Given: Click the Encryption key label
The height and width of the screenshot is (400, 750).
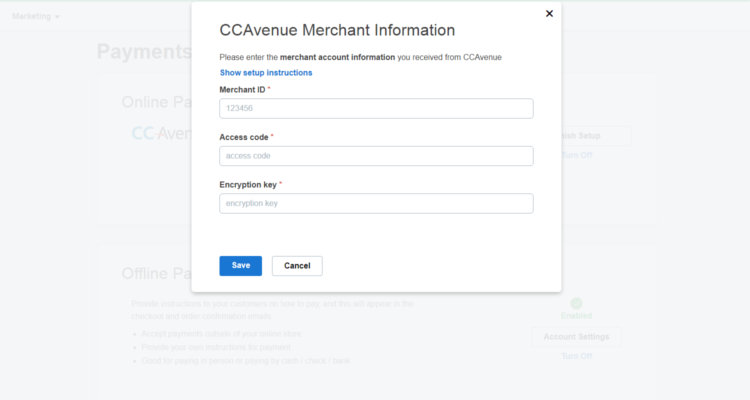Looking at the screenshot, I should click(248, 185).
